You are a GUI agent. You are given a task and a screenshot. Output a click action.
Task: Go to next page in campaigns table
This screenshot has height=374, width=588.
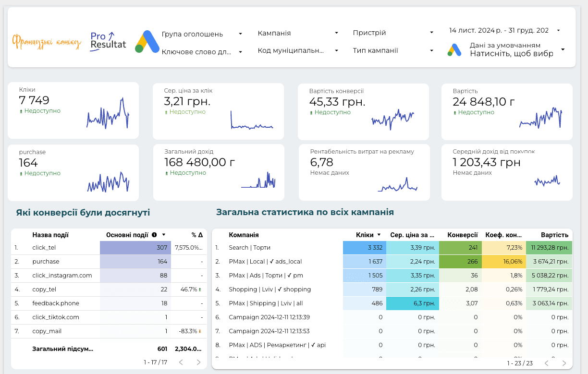(564, 363)
